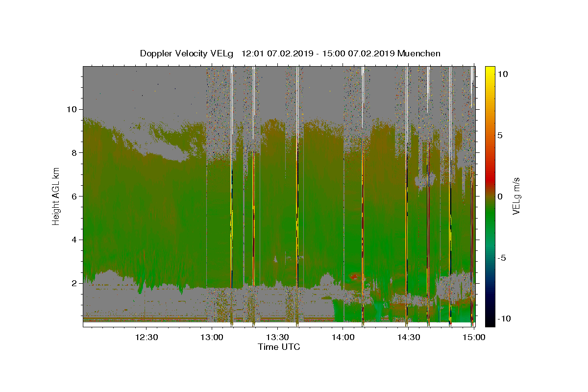Click the 15:00 time tick label
Viewport: 588px width, 392px height.
[474, 337]
